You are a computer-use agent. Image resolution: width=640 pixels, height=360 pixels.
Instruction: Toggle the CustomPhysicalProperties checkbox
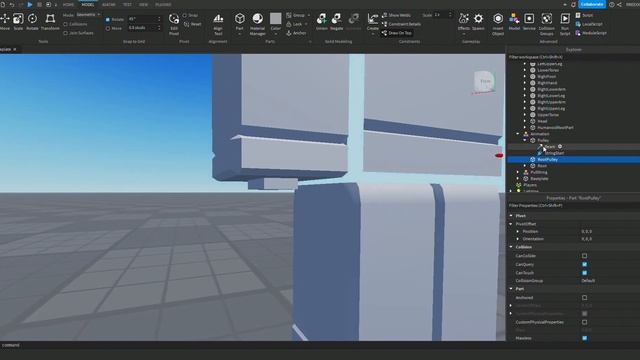click(x=584, y=322)
